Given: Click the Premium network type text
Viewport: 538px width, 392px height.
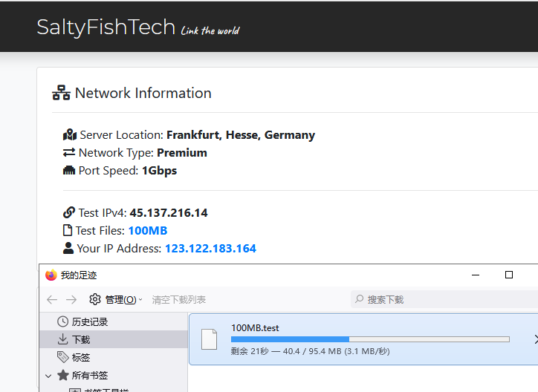Looking at the screenshot, I should (x=182, y=153).
